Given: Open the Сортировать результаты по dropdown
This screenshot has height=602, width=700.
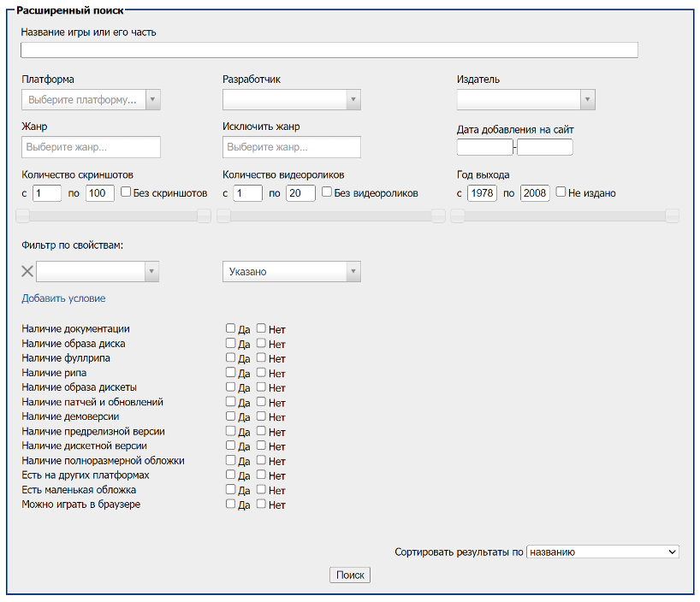Looking at the screenshot, I should (602, 552).
